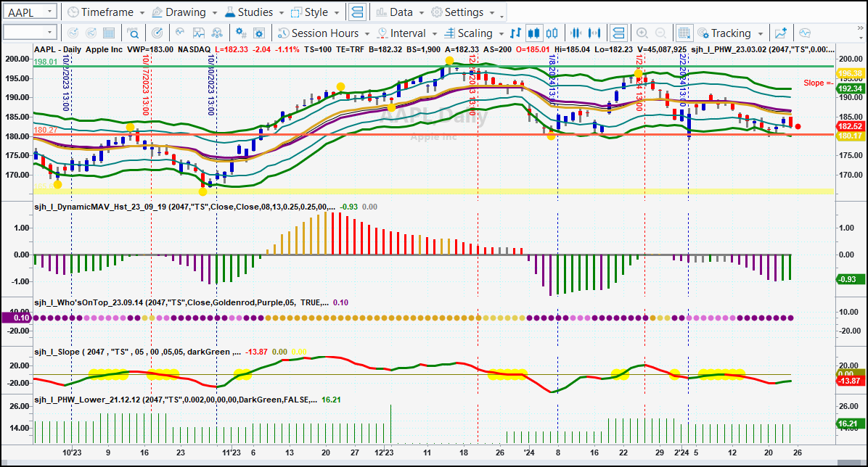Click the target/radar icon
This screenshot has height=467, width=868.
157,33
